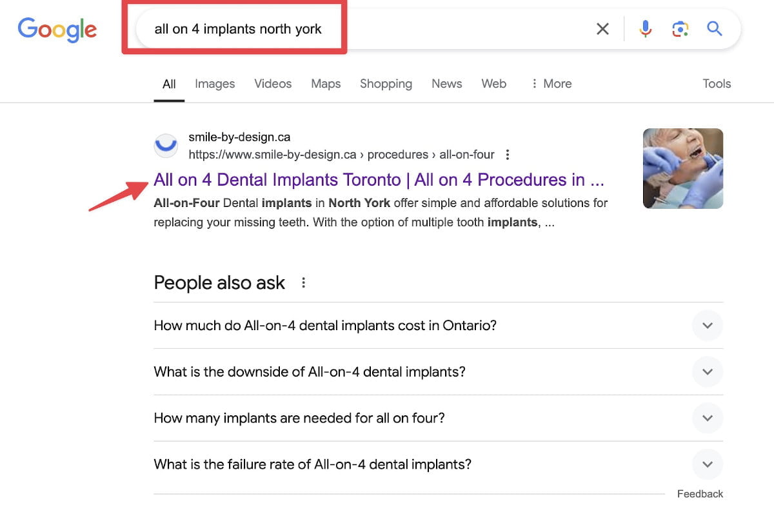Expand "How much do All-on-4 dental implants cost"
Screen dimensions: 774x532
point(707,326)
